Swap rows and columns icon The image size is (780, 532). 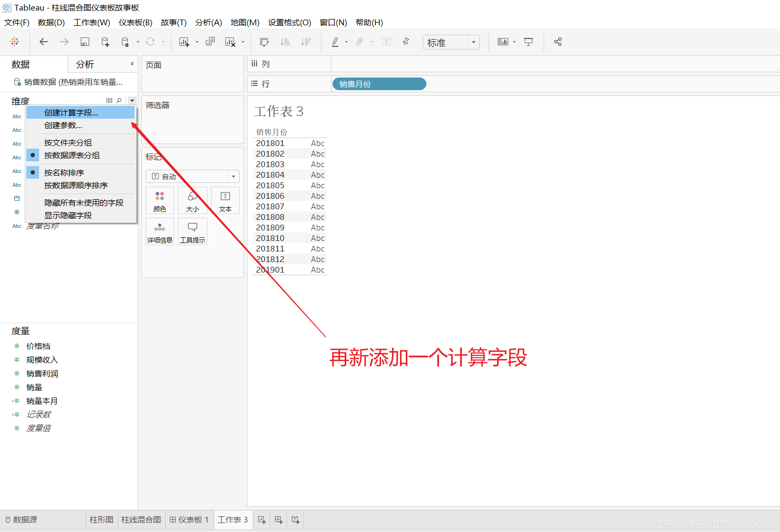[264, 42]
